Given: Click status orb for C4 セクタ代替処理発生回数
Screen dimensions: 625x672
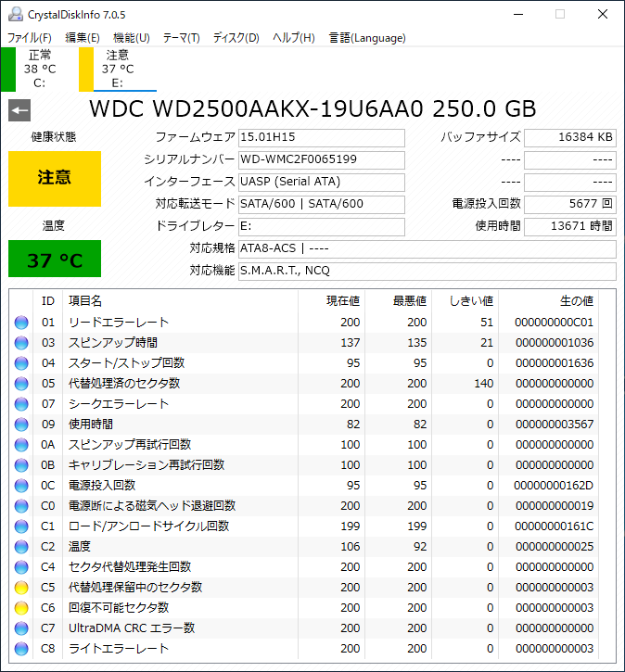Looking at the screenshot, I should tap(21, 567).
